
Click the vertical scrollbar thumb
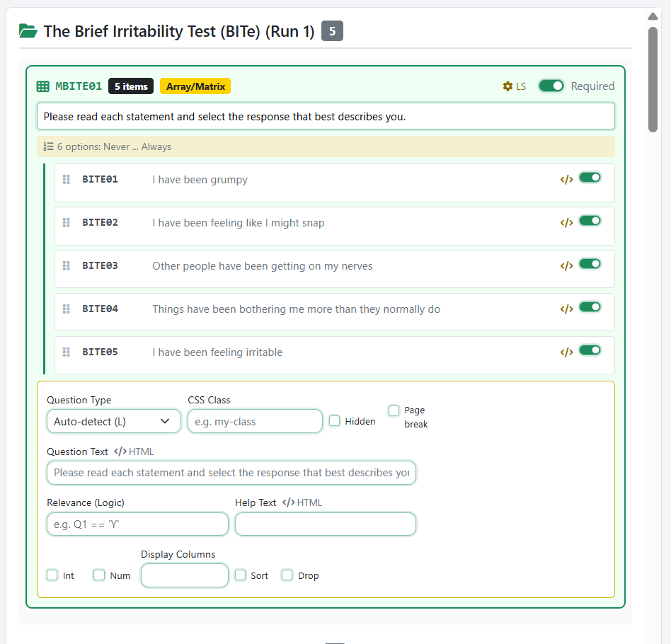pyautogui.click(x=653, y=79)
